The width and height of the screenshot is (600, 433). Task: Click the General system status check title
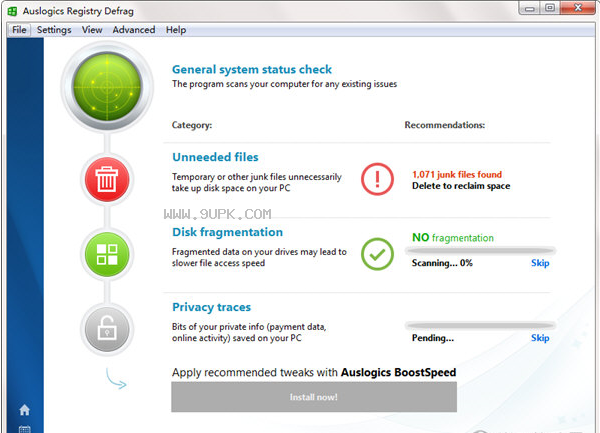pyautogui.click(x=252, y=70)
